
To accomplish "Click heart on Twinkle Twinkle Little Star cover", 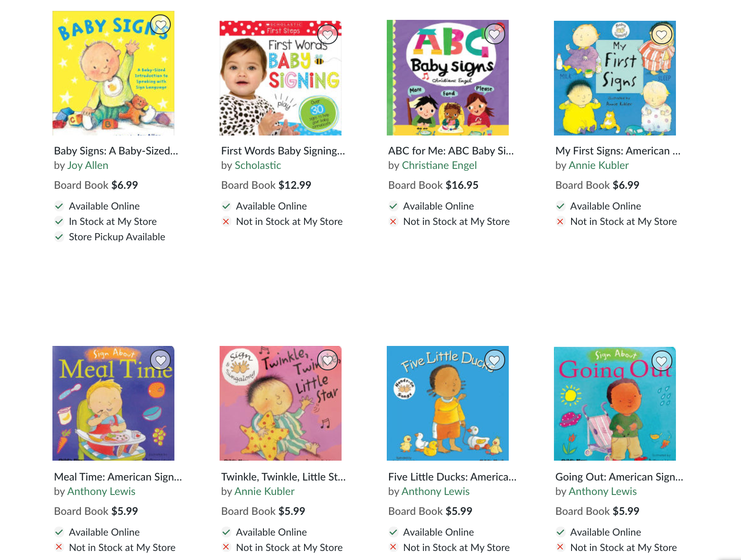I will (328, 360).
